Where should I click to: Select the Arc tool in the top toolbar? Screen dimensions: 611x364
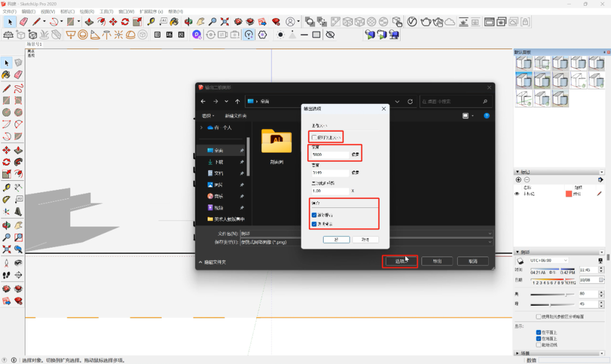(54, 22)
